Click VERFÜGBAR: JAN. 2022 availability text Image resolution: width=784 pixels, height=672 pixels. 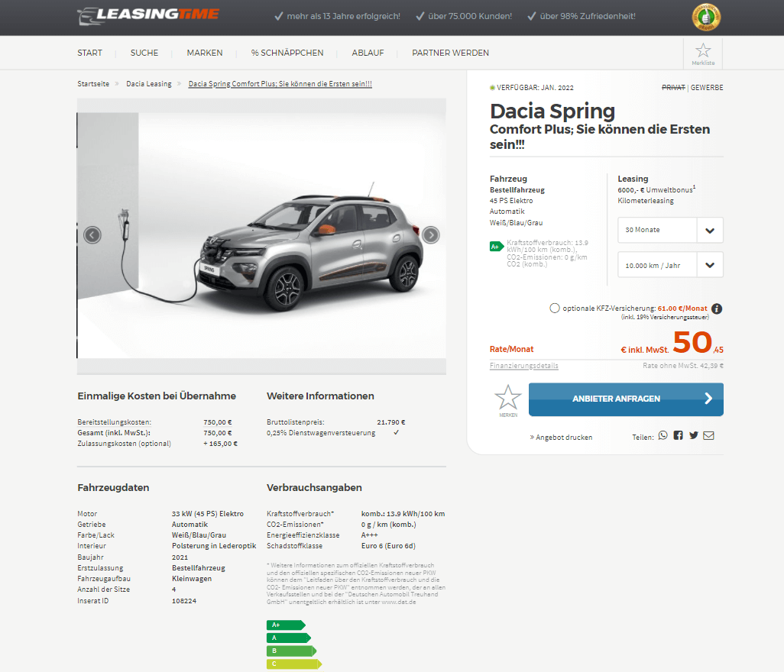(x=535, y=87)
